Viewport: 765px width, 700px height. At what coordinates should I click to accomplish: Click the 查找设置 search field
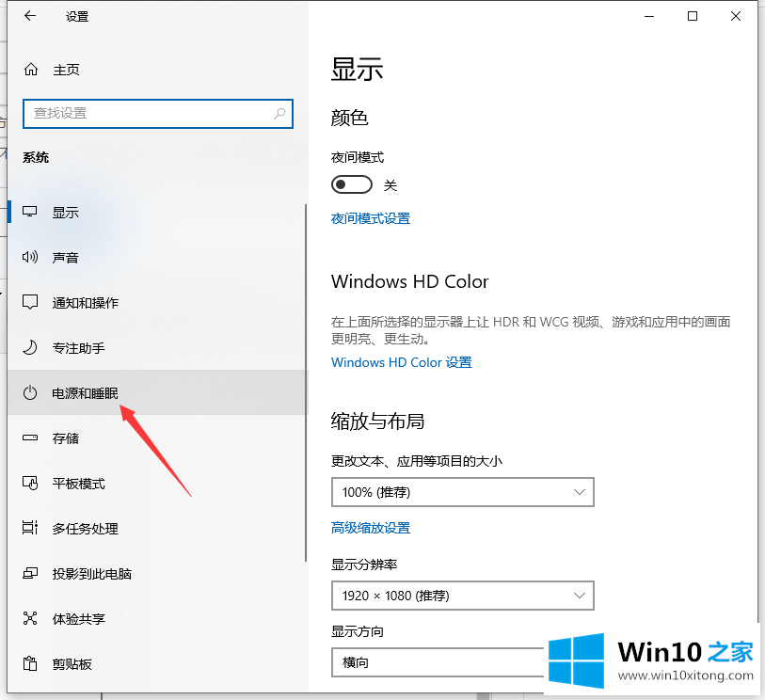pos(157,114)
